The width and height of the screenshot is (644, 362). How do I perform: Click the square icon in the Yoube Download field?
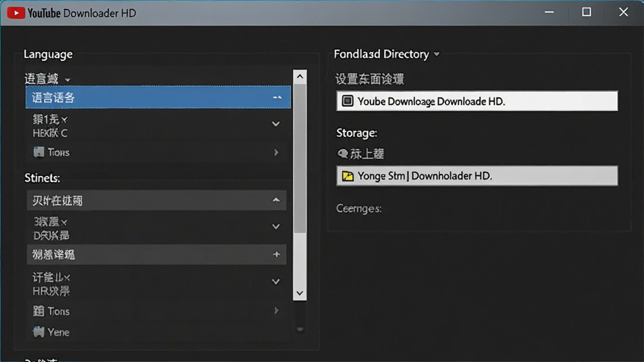347,101
